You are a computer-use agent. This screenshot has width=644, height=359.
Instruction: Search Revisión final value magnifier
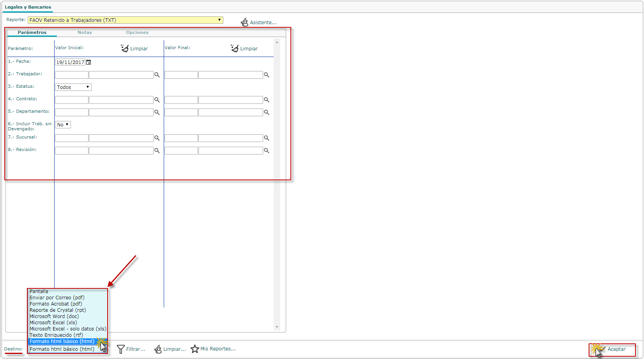267,151
